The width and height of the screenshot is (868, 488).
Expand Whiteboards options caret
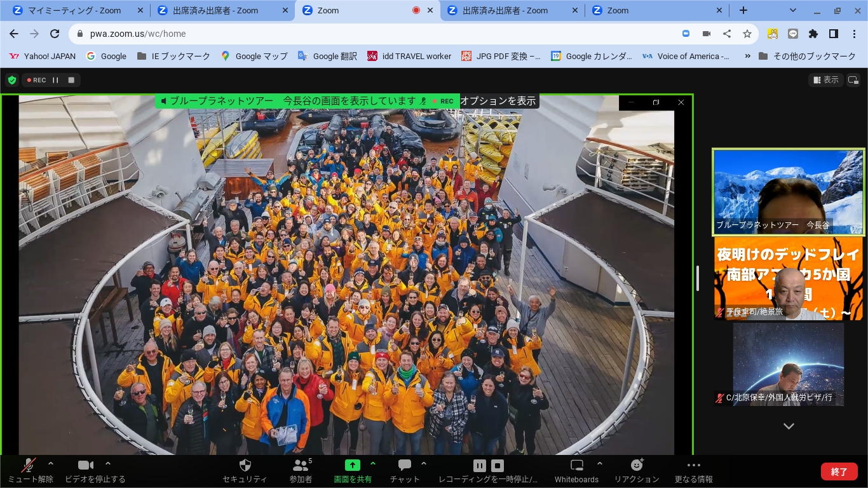click(x=600, y=464)
